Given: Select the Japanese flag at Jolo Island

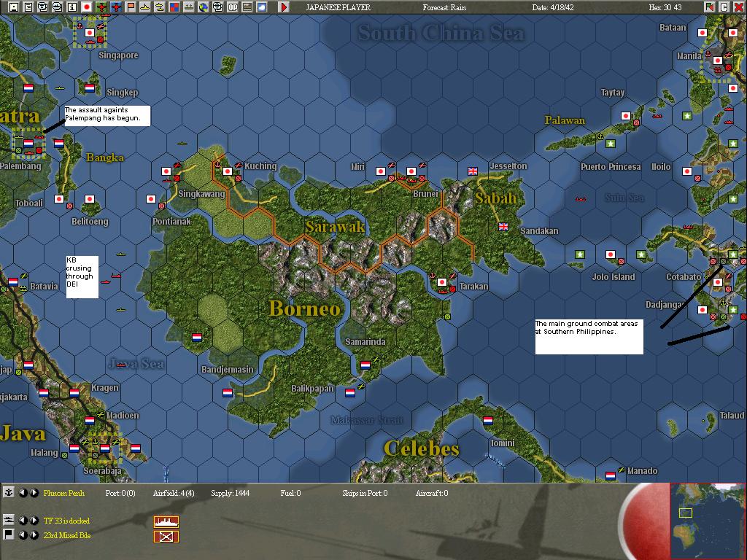Looking at the screenshot, I should [x=611, y=254].
